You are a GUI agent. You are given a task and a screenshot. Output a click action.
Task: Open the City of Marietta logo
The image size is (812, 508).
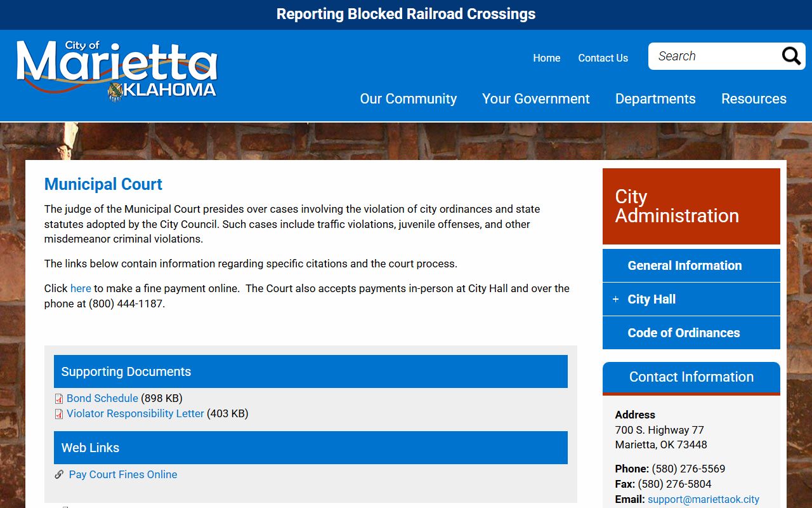117,71
